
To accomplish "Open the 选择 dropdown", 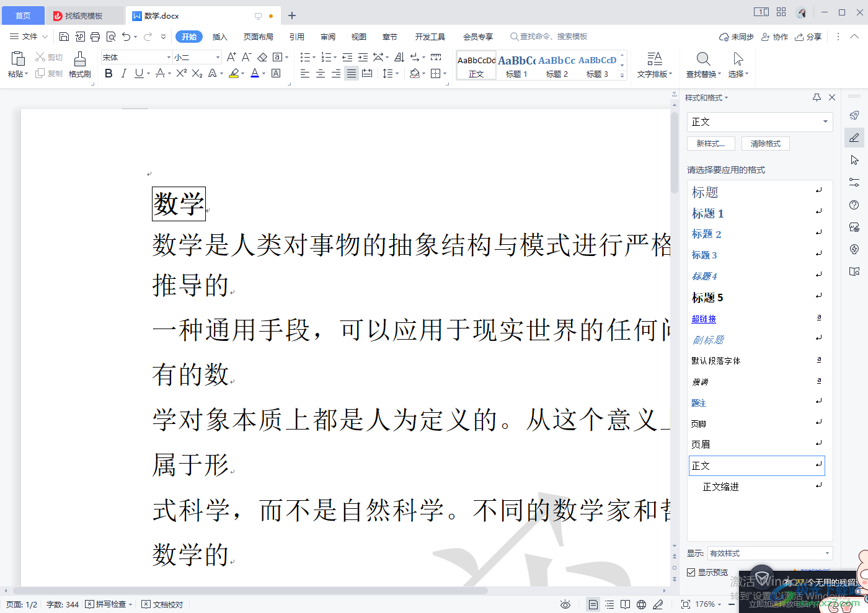I will (x=738, y=74).
